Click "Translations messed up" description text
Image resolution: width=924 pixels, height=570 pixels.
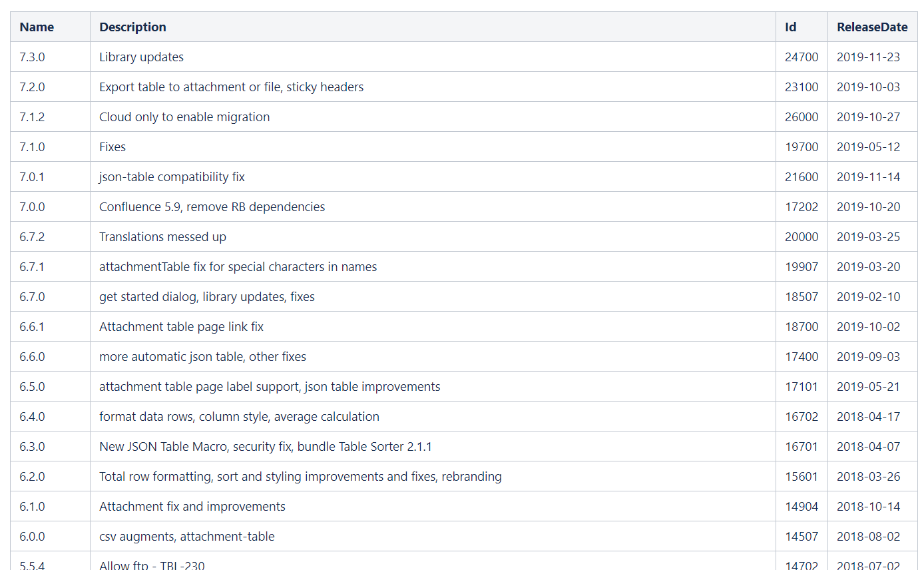tap(162, 237)
